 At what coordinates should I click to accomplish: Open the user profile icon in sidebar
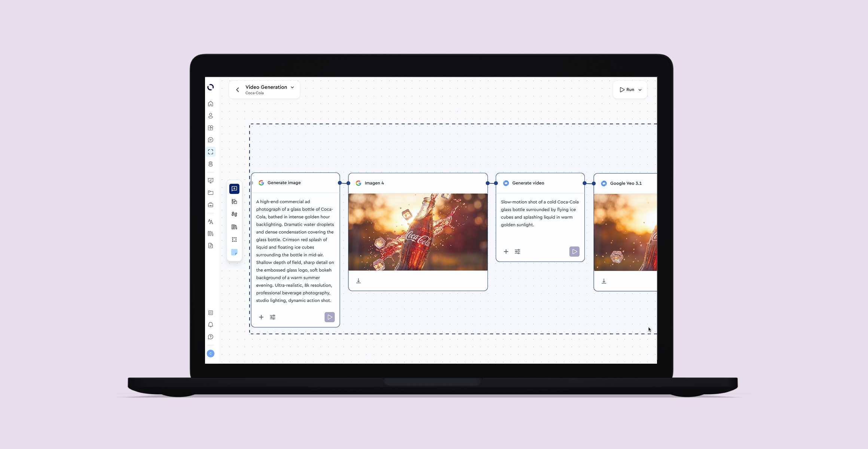[211, 116]
